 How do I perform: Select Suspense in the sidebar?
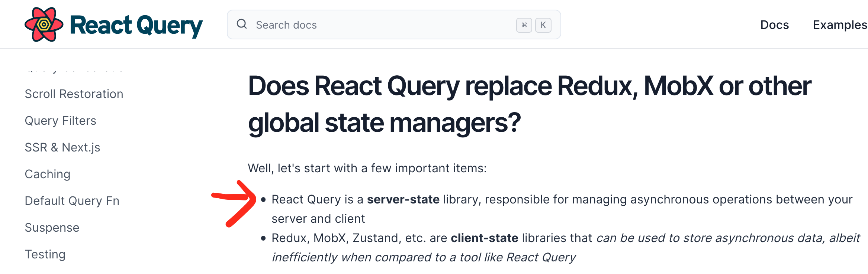52,228
